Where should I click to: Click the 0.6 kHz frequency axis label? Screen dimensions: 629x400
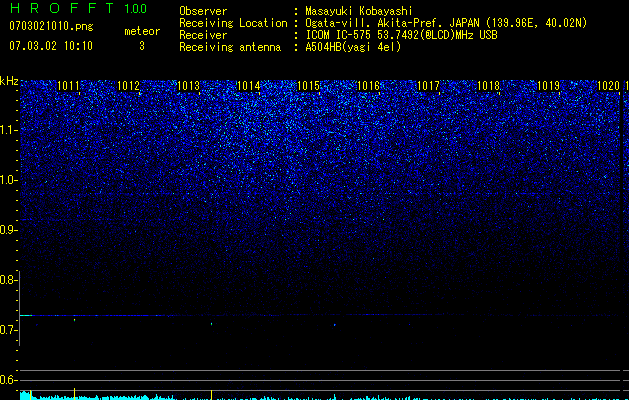point(8,380)
